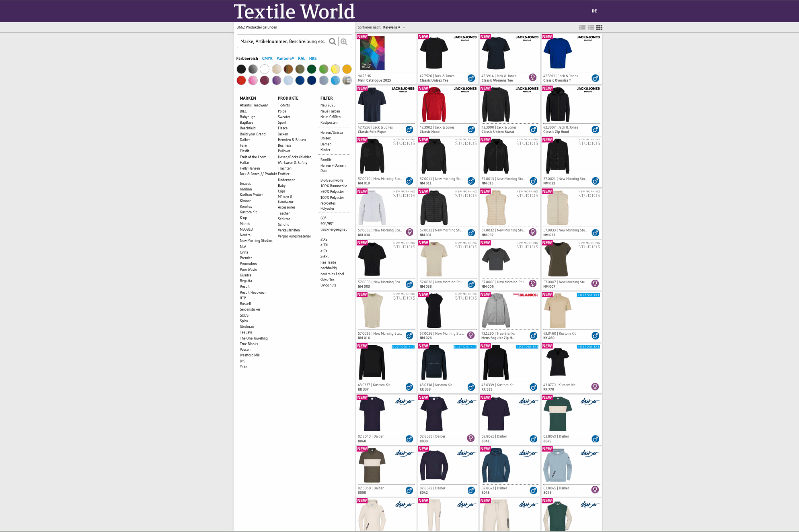Open Main Catalogue 2025 thumbnail
This screenshot has width=799, height=532.
click(372, 53)
